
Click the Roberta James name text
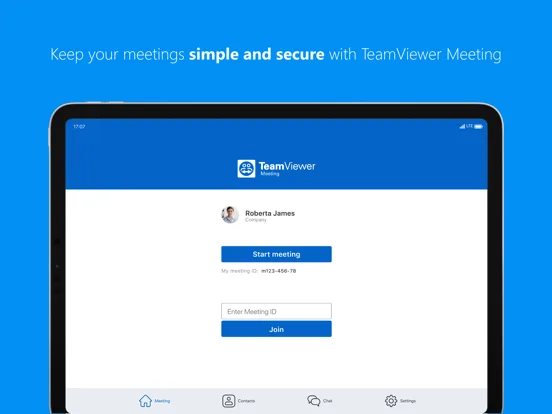coord(270,213)
